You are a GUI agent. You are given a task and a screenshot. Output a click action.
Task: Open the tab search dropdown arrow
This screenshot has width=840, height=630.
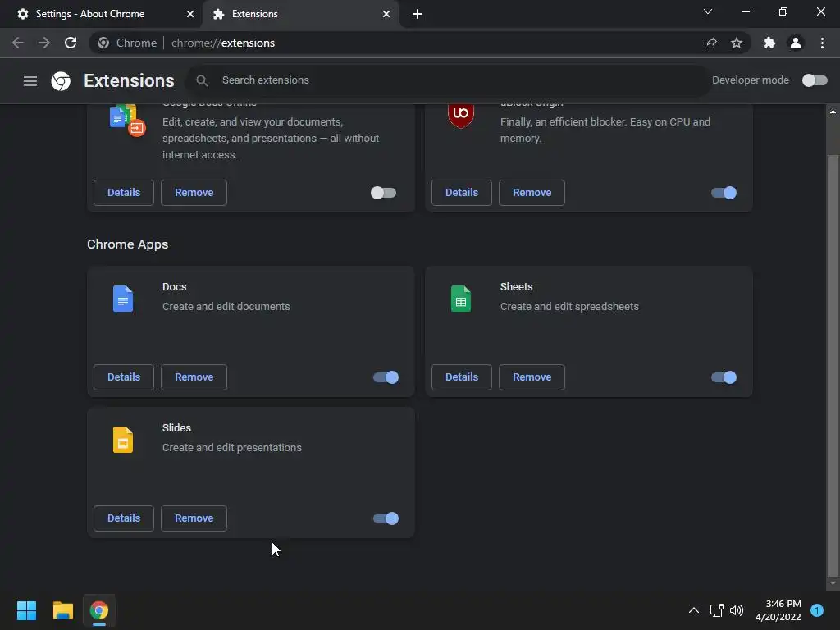[x=708, y=11]
